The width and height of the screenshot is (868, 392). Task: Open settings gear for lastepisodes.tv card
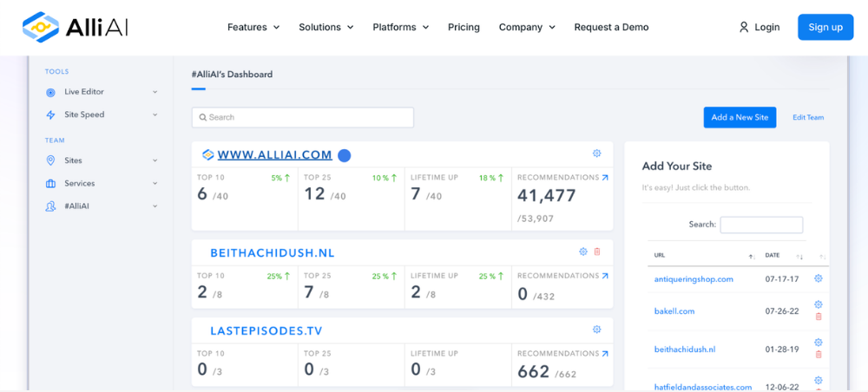tap(597, 329)
